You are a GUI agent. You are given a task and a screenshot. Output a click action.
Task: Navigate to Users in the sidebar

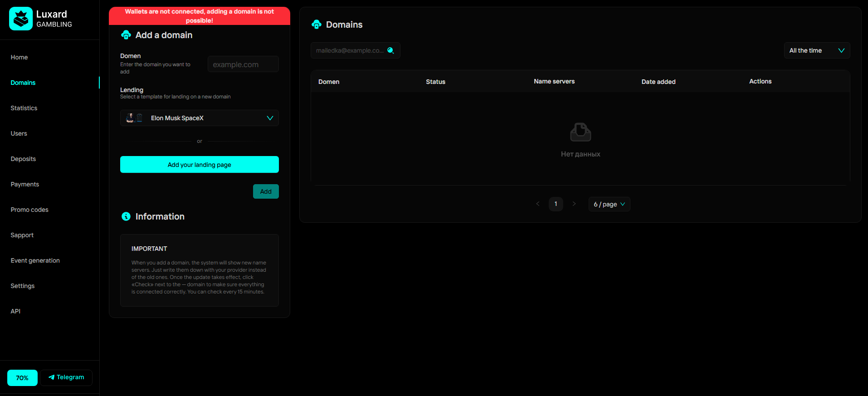tap(19, 133)
